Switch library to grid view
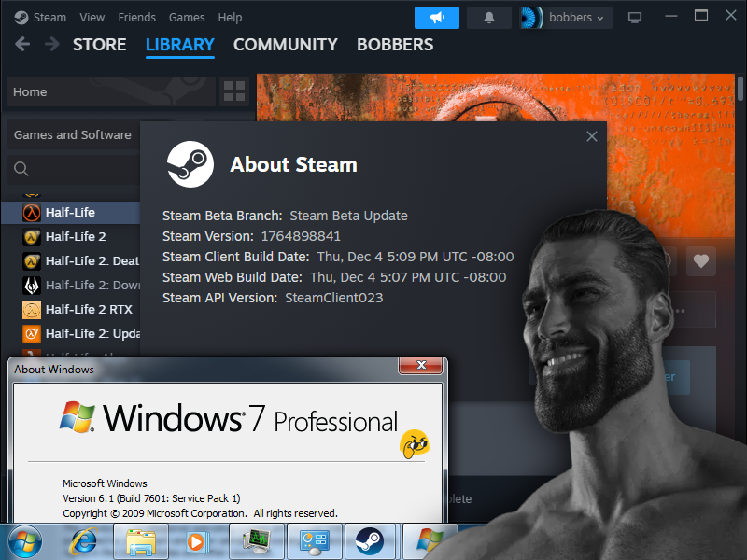747x560 pixels. (x=233, y=91)
